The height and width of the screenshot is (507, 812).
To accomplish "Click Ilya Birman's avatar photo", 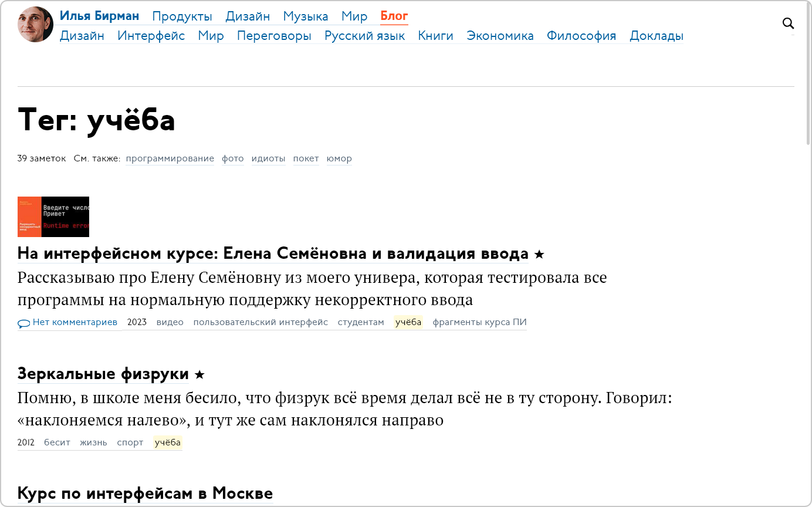I will point(36,25).
